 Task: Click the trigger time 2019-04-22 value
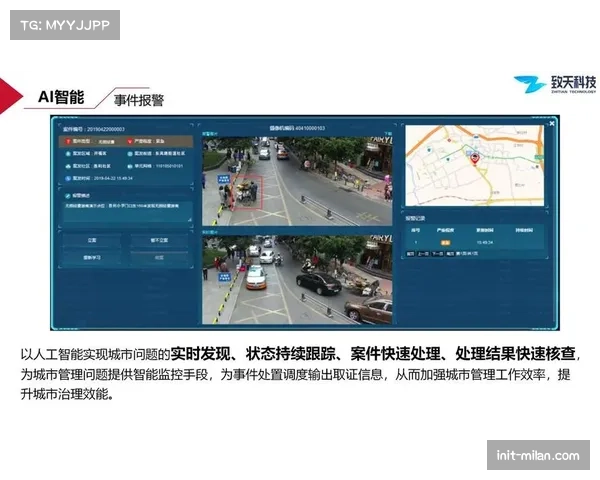[113, 178]
